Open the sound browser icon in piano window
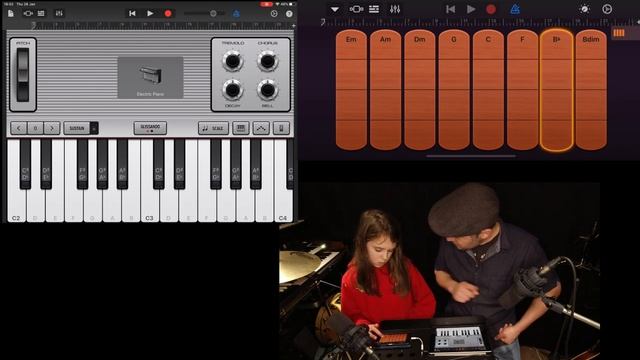This screenshot has width=640, height=360. pos(28,13)
